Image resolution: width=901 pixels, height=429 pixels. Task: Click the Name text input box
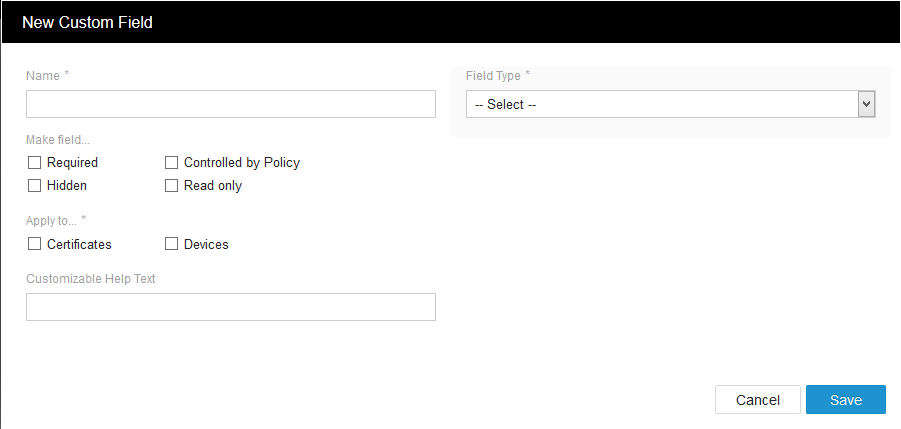coord(230,104)
